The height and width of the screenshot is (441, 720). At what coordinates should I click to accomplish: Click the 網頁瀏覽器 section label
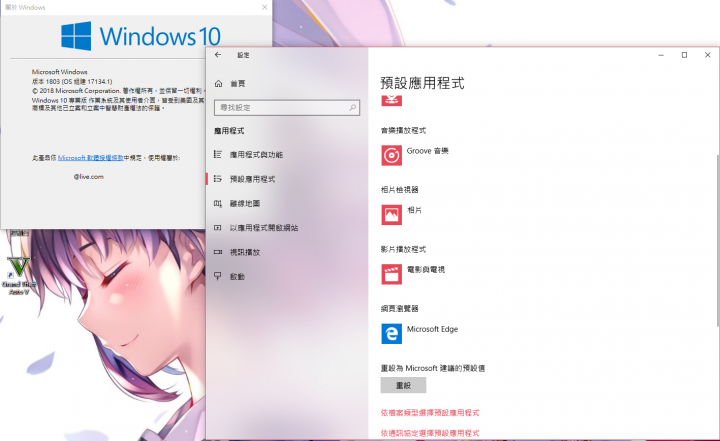click(399, 308)
